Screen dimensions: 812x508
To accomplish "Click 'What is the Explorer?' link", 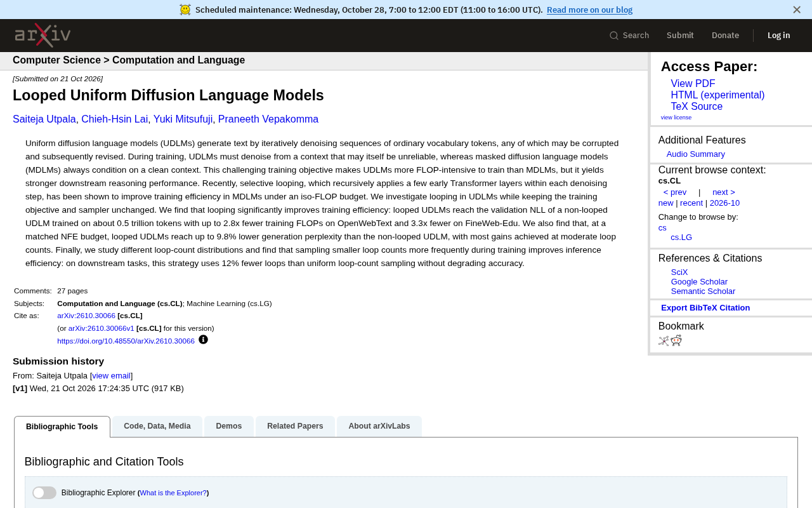I will 173,493.
